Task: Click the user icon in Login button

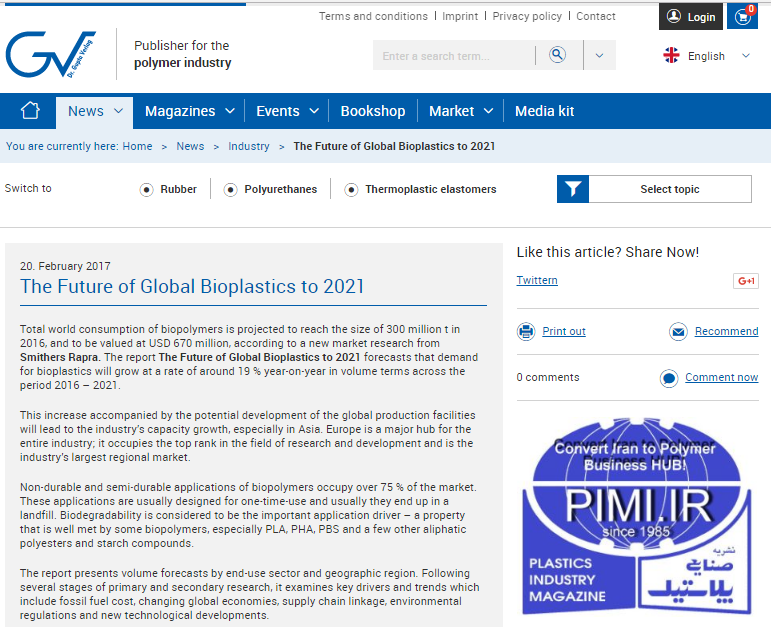Action: (674, 16)
